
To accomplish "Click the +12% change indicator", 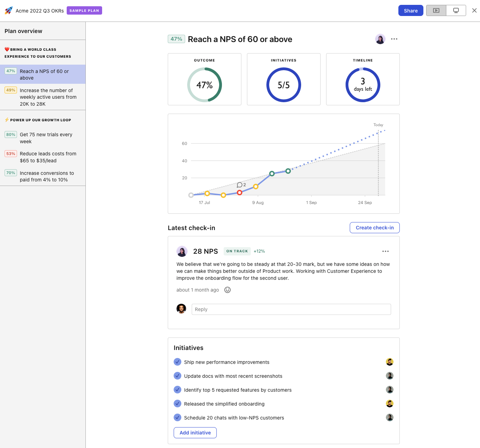I will pyautogui.click(x=259, y=251).
